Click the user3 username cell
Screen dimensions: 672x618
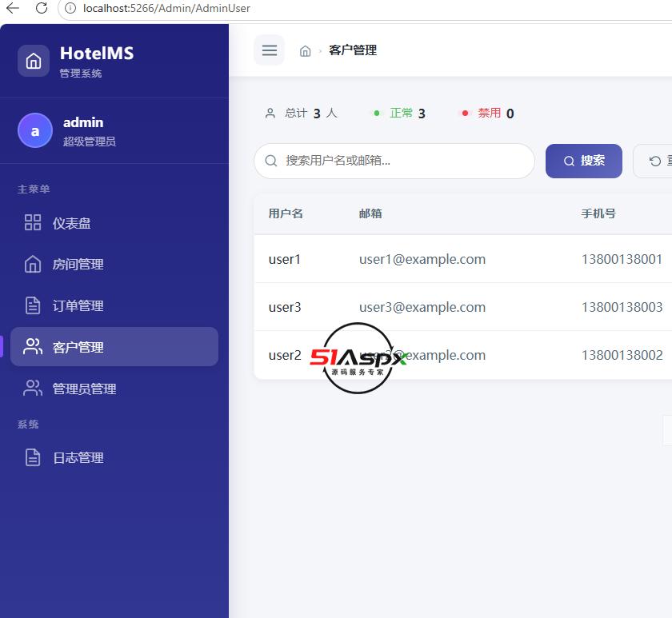point(285,307)
